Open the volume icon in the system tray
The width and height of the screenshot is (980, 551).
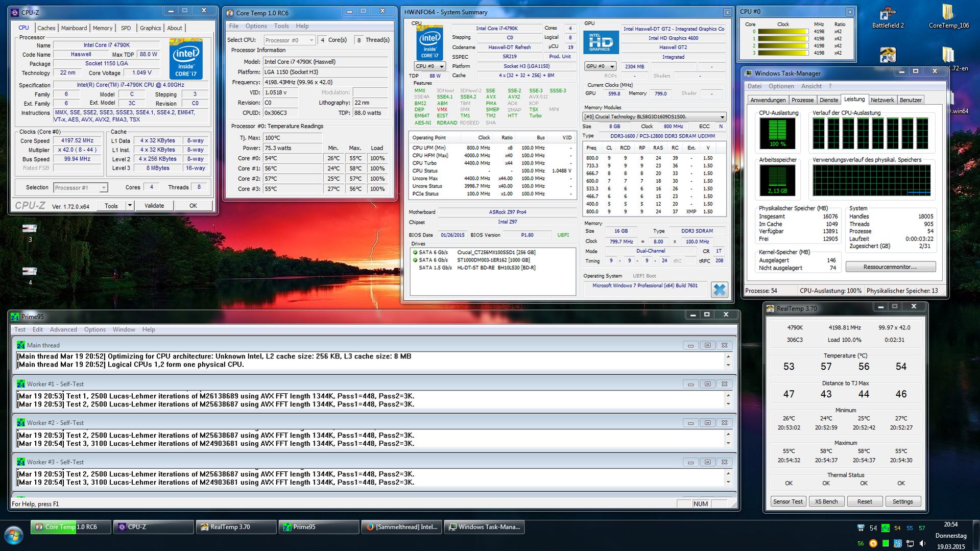click(x=922, y=543)
